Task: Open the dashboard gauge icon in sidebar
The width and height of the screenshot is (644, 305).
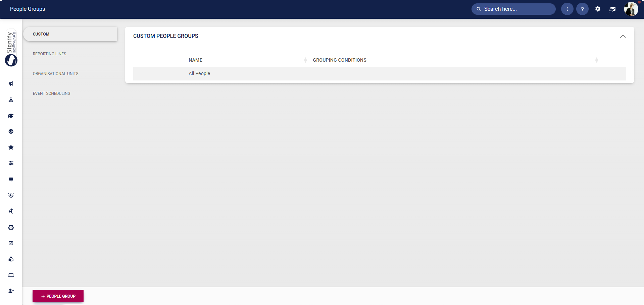Action: 11,131
